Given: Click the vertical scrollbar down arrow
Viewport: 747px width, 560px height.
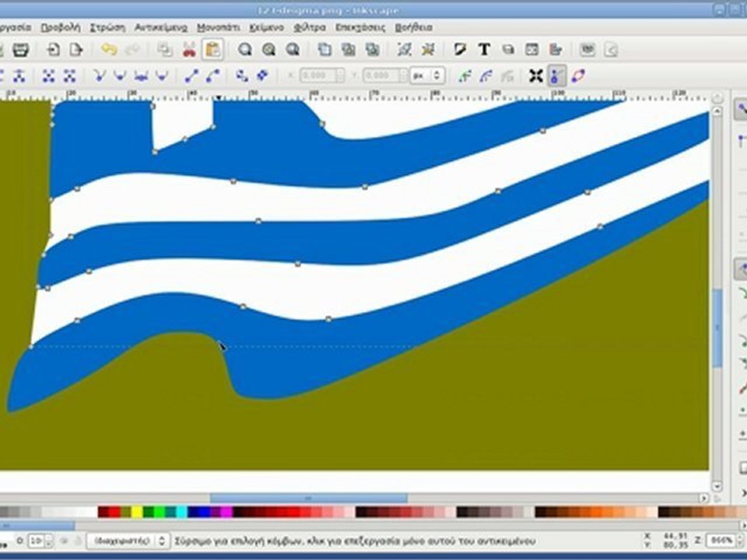Looking at the screenshot, I should click(x=717, y=487).
